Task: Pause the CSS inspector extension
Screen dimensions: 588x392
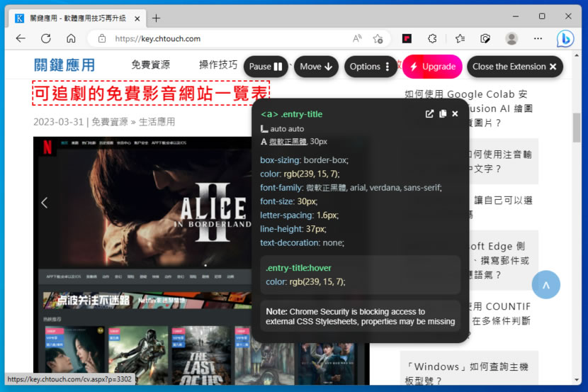Action: point(266,67)
